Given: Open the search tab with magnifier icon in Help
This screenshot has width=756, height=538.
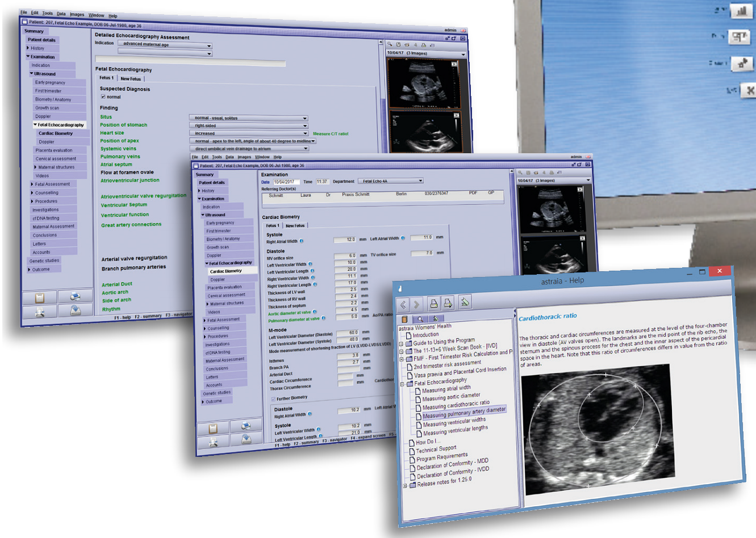Looking at the screenshot, I should pyautogui.click(x=420, y=319).
